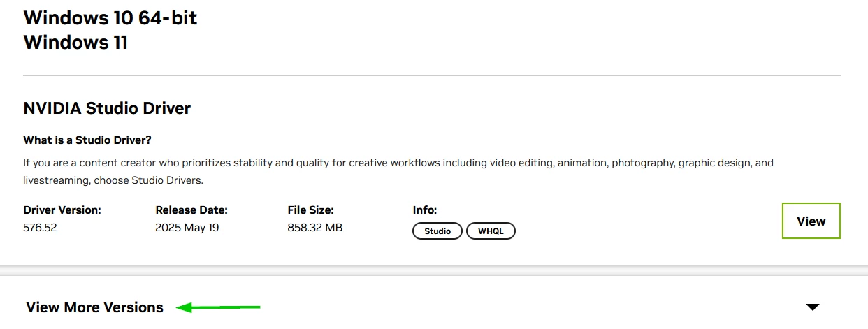Click the File Size: label
The image size is (868, 329).
(x=311, y=210)
